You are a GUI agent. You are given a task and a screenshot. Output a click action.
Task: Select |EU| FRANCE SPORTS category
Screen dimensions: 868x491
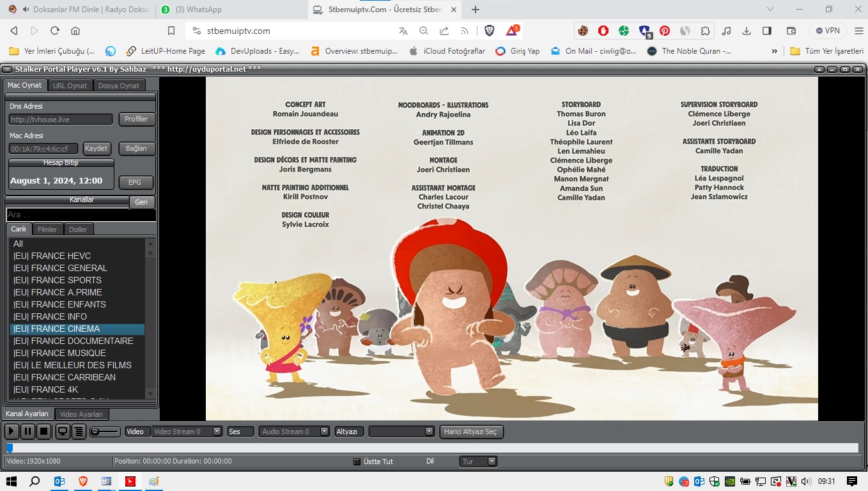pyautogui.click(x=77, y=280)
